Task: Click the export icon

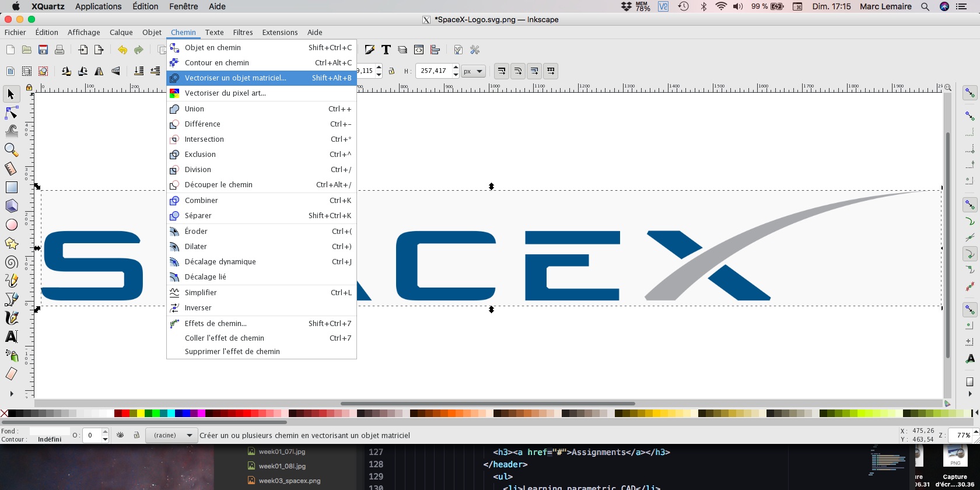Action: pos(99,50)
